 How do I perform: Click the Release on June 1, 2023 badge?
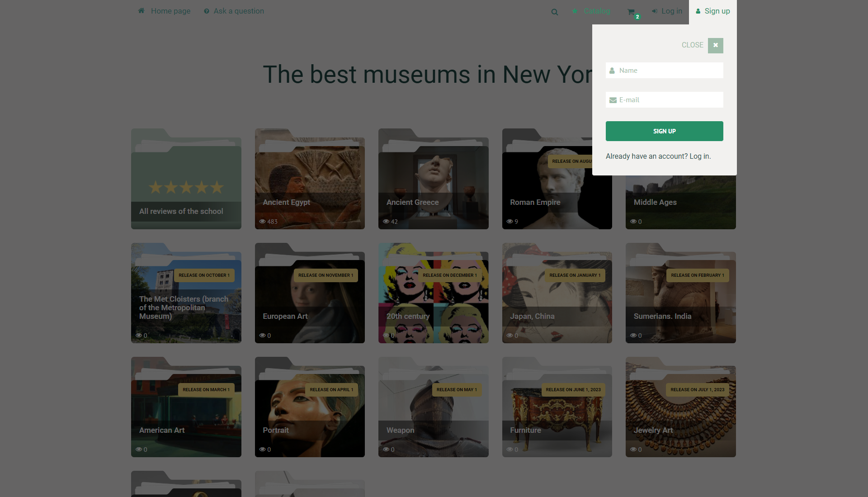(x=573, y=390)
